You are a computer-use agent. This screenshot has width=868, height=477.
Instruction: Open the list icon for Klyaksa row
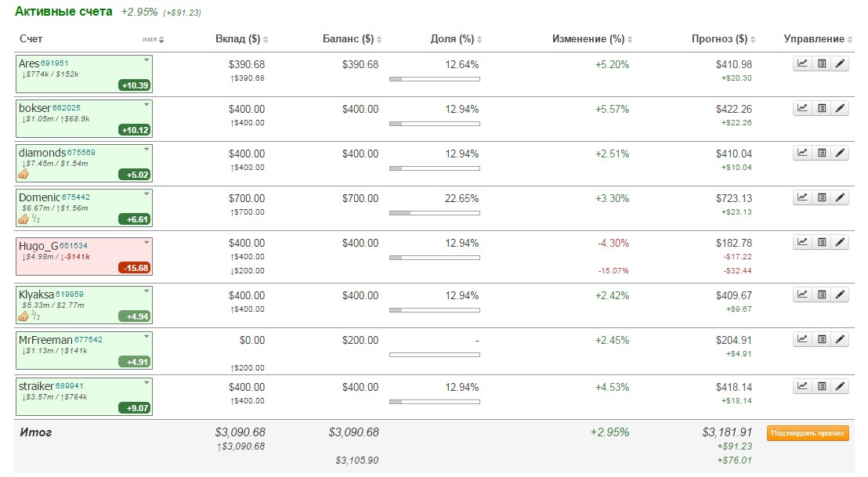point(822,295)
